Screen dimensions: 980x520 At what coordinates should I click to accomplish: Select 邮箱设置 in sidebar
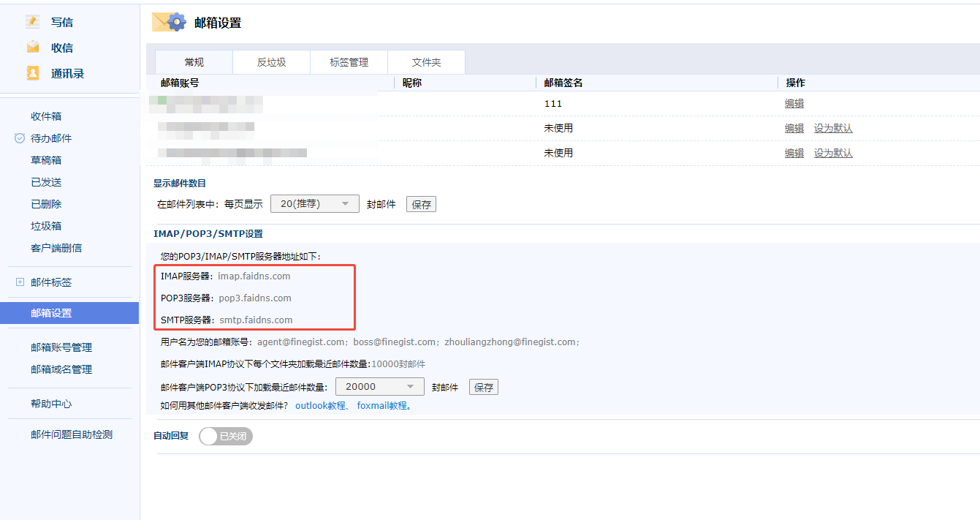click(69, 313)
